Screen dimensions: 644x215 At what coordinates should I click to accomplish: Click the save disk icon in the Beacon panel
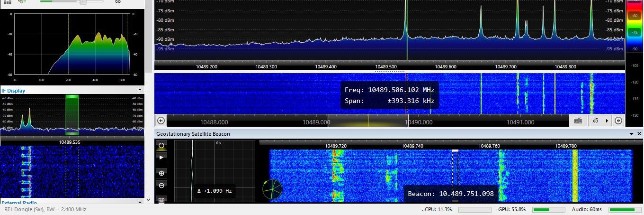[161, 201]
